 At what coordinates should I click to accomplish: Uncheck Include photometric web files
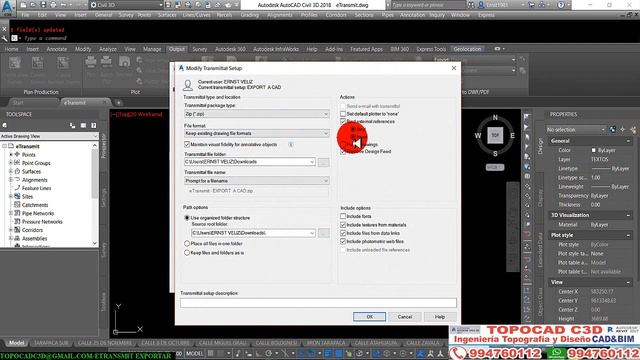click(343, 242)
